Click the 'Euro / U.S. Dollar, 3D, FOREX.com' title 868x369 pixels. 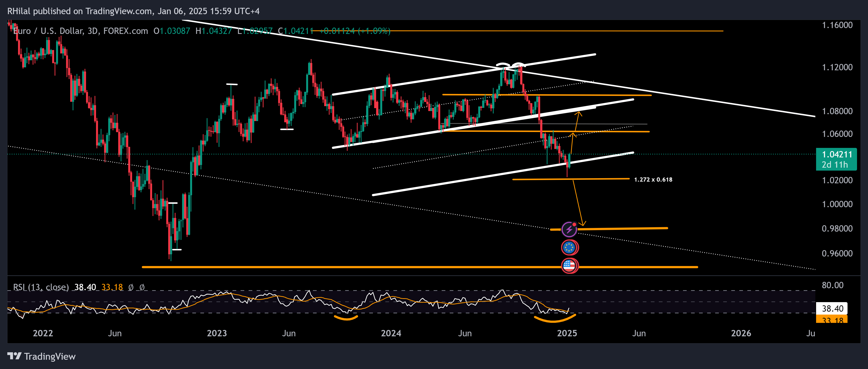(x=80, y=31)
